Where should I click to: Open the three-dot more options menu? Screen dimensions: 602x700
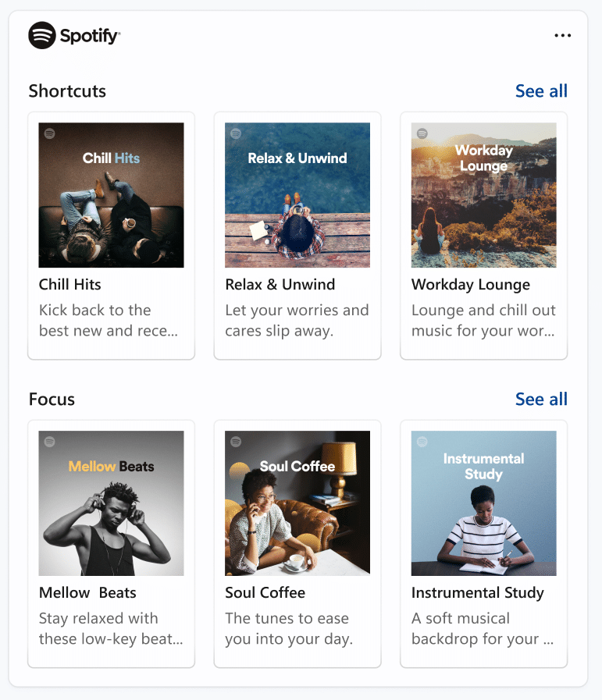click(562, 35)
